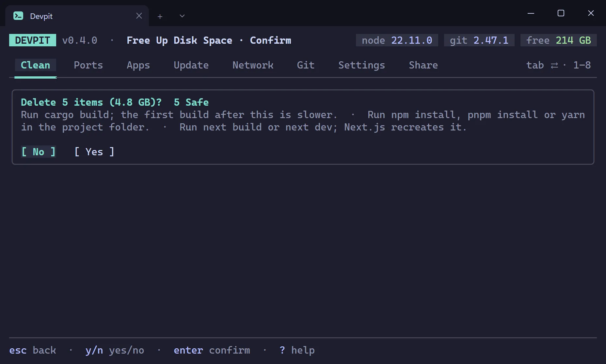606x364 pixels.
Task: Click the node 22.11.0 version badge
Action: tap(397, 40)
